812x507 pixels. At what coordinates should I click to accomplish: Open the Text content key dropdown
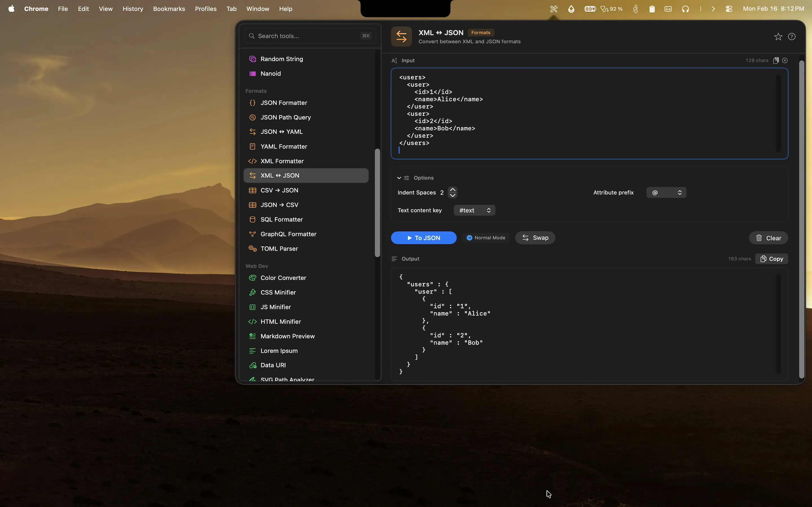click(474, 210)
